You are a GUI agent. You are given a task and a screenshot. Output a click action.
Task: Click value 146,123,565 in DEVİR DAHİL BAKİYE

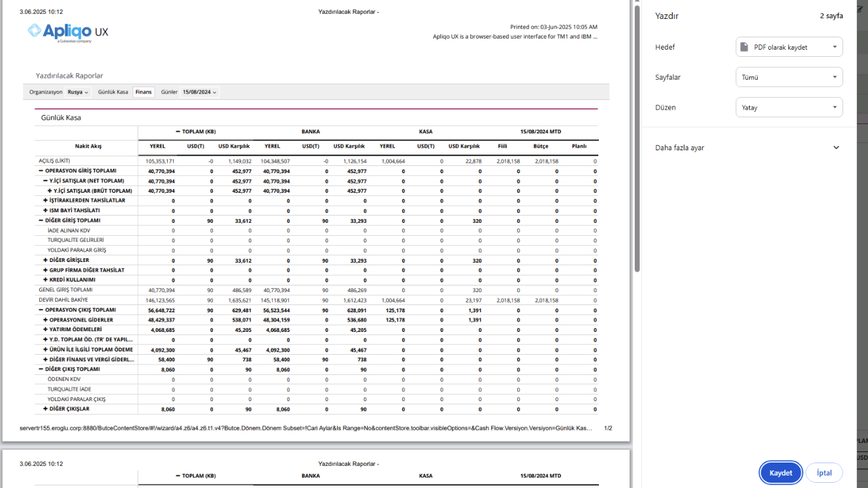[161, 300]
